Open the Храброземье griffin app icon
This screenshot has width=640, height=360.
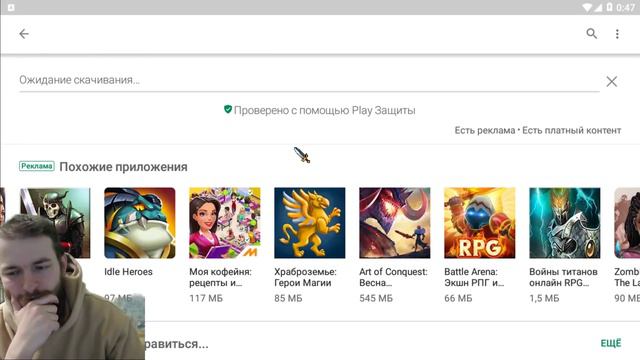pos(309,223)
